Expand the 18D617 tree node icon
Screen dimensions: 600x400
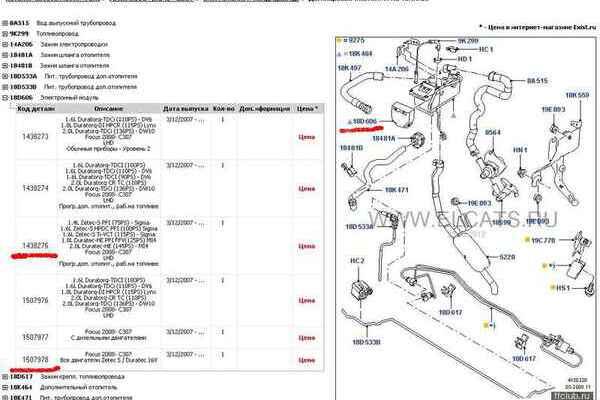(x=5, y=377)
